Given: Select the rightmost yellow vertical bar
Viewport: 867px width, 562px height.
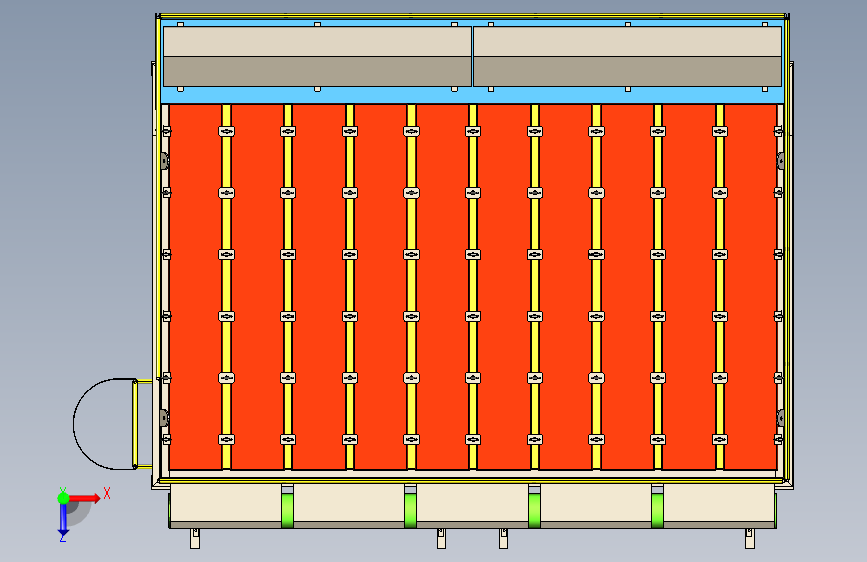Looking at the screenshot, I should click(x=720, y=287).
